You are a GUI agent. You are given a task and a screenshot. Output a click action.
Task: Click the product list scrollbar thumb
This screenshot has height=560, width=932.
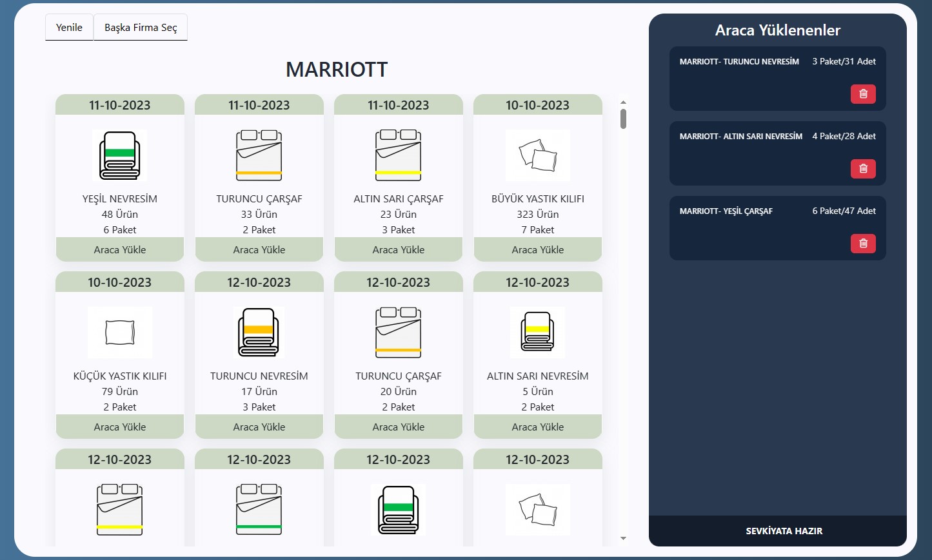[x=623, y=119]
